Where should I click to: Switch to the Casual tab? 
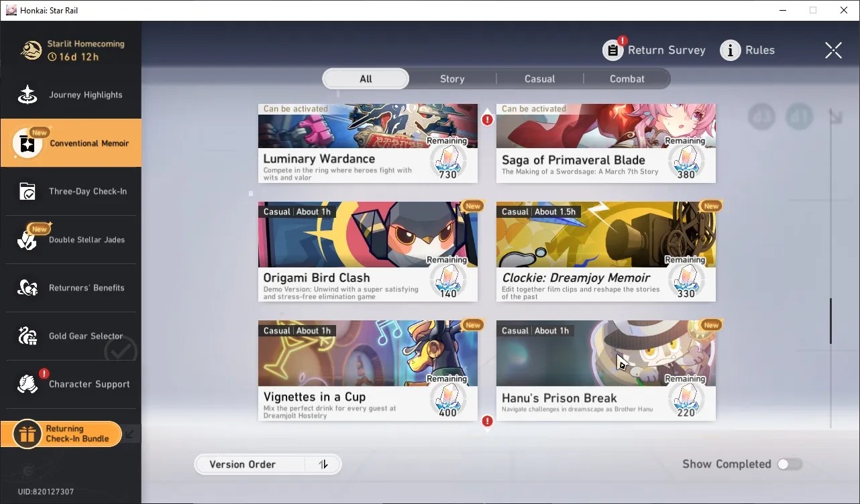click(x=540, y=79)
